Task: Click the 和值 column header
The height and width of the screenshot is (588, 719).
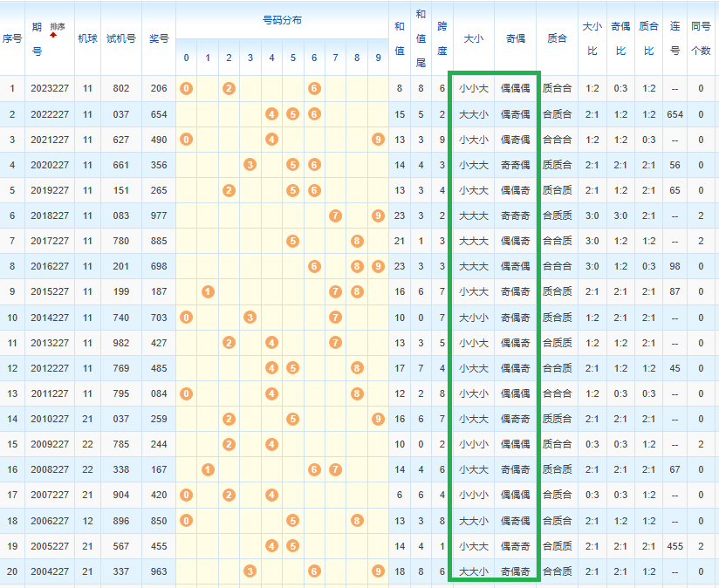Action: click(x=399, y=38)
